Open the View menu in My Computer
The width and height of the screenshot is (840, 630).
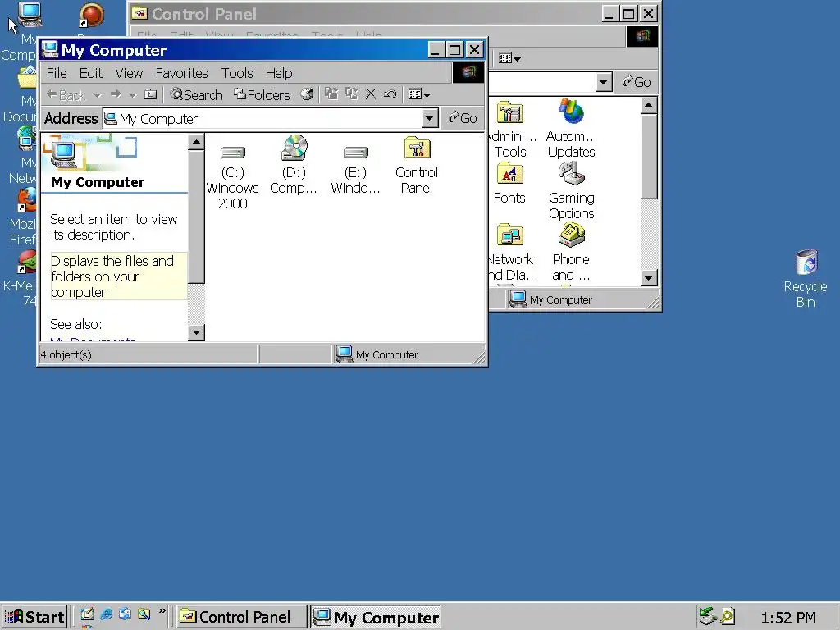click(129, 73)
